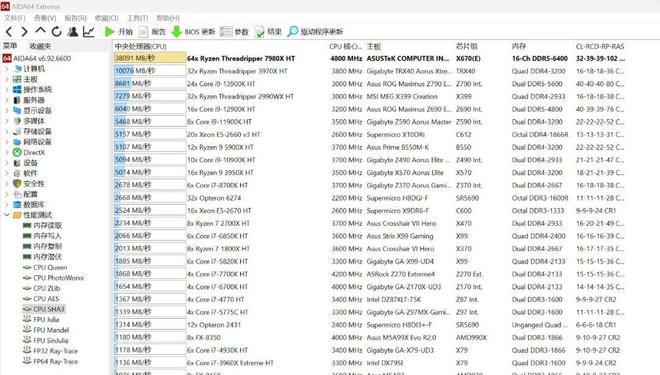Switch to the 收藏夹 favorites tab
This screenshot has width=660, height=375.
tap(40, 46)
